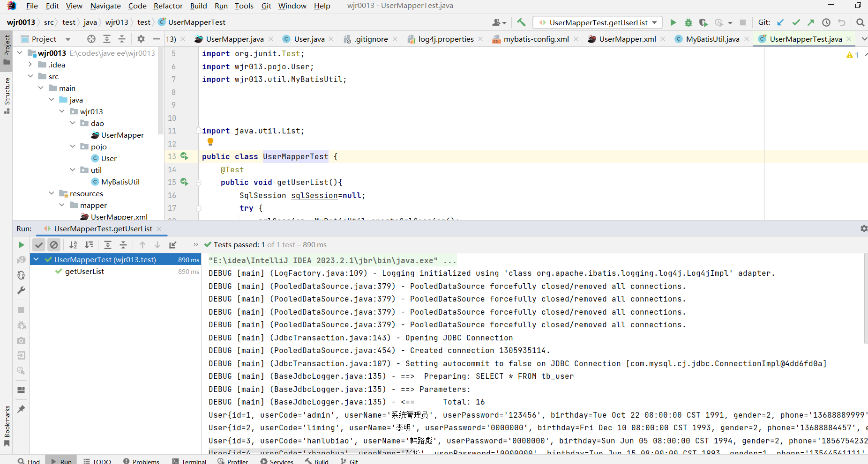The width and height of the screenshot is (868, 464).
Task: Pin the Run tab icon
Action: click(21, 409)
